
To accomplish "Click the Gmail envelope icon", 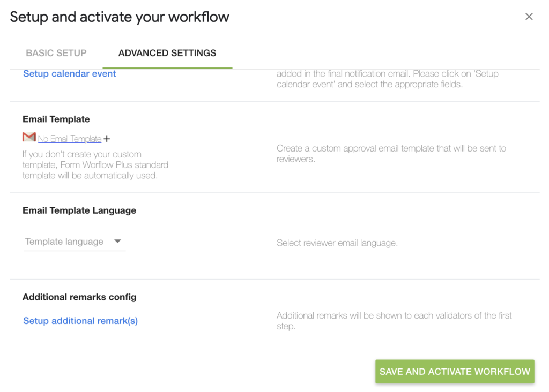I will [29, 137].
